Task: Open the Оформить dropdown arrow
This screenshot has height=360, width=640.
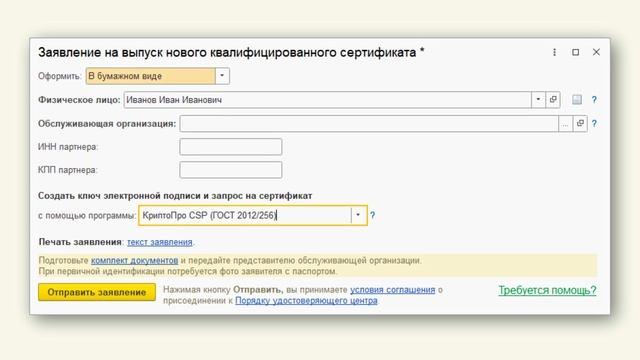Action: pos(222,76)
